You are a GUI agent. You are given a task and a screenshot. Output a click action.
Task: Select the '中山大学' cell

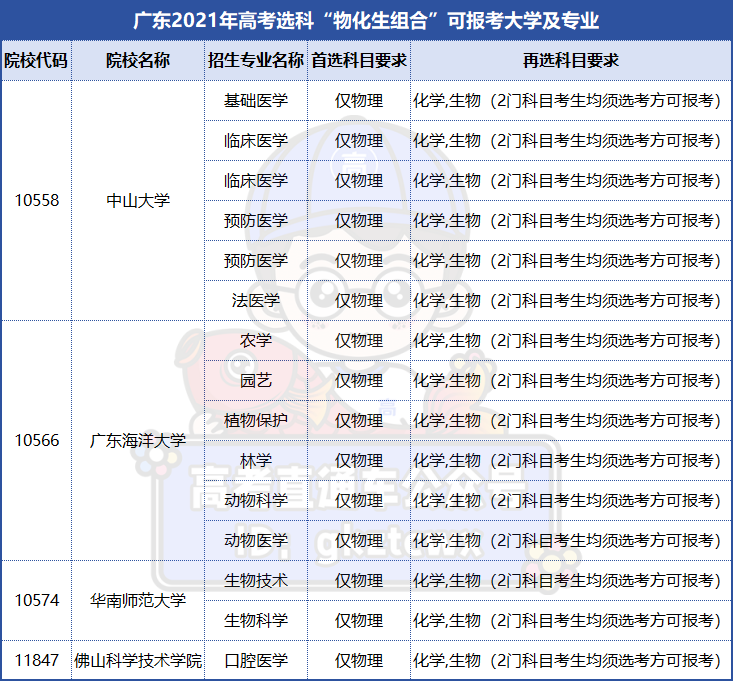pos(138,201)
